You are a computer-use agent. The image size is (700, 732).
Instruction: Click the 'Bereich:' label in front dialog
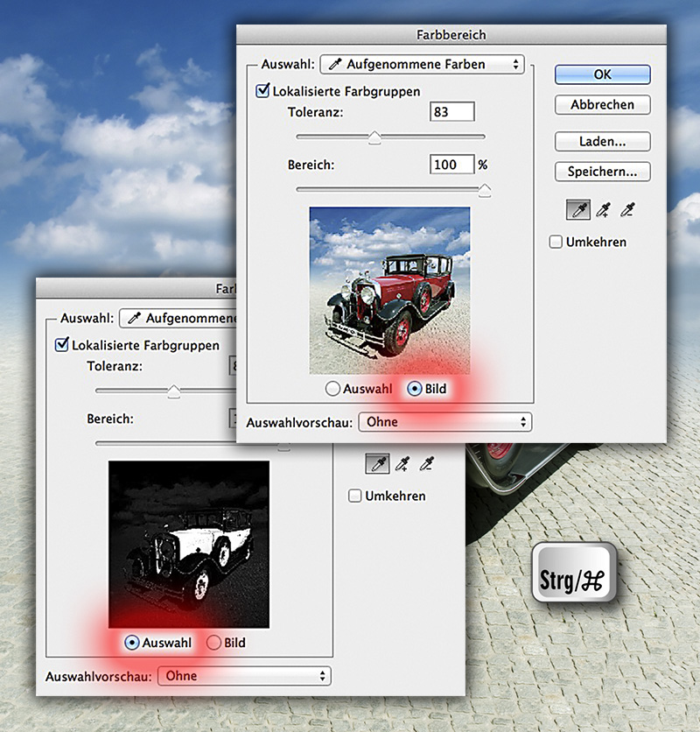311,165
